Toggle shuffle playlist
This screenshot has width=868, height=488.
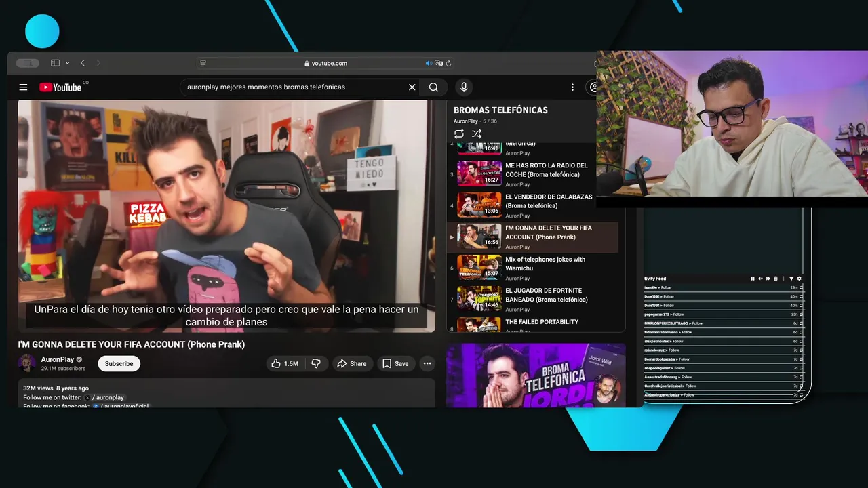point(477,134)
